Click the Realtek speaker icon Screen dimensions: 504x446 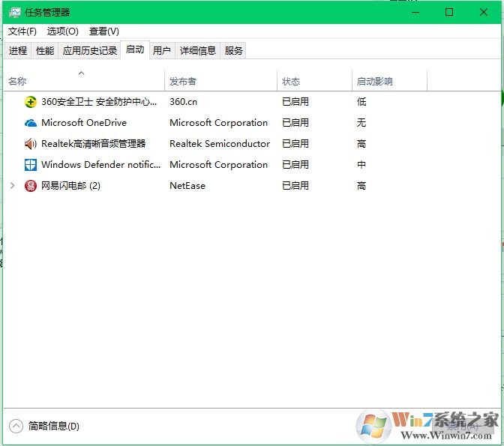(x=31, y=144)
